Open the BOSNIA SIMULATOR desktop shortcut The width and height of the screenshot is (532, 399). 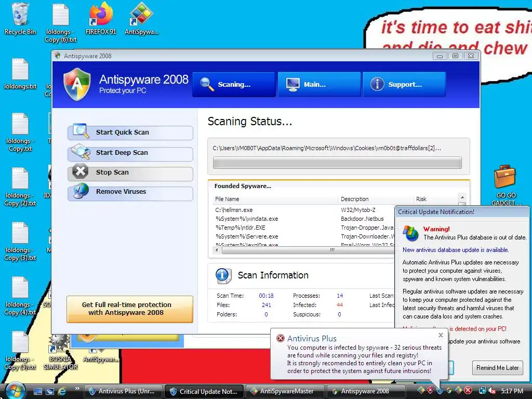60,352
